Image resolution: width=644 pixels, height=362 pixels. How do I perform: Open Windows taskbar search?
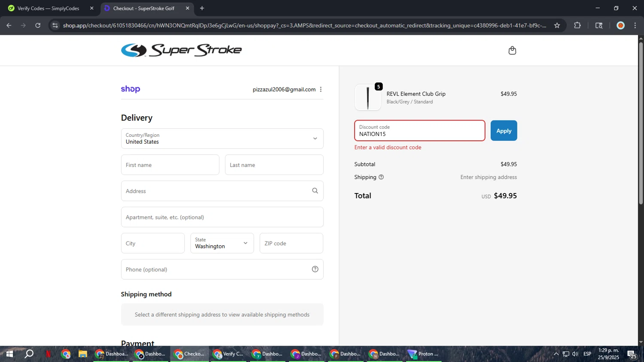29,354
